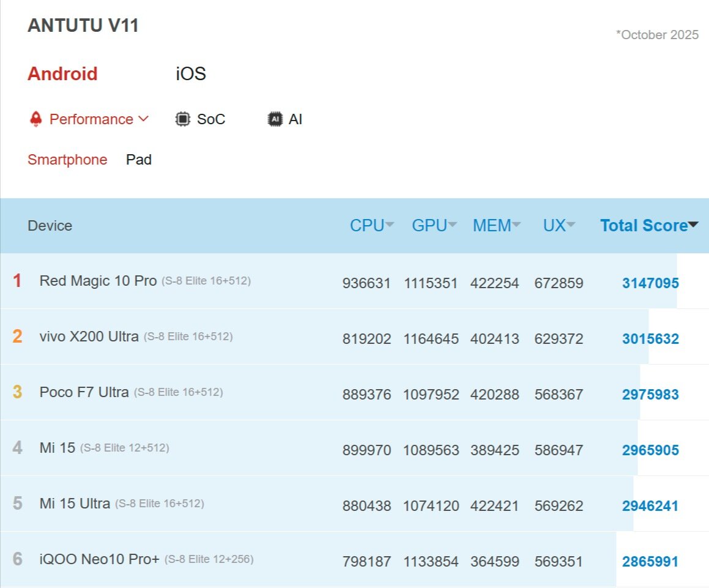Sort by UX column arrow
This screenshot has height=588, width=709.
click(x=571, y=225)
